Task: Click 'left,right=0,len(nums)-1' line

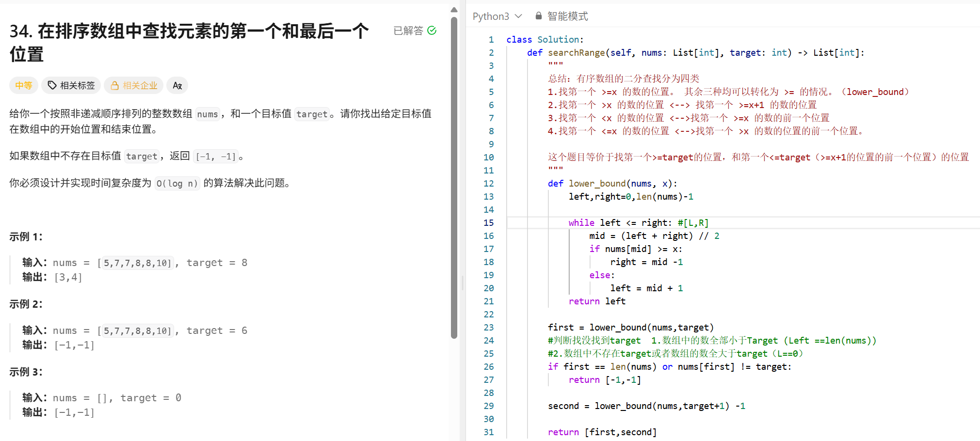Action: [x=631, y=197]
